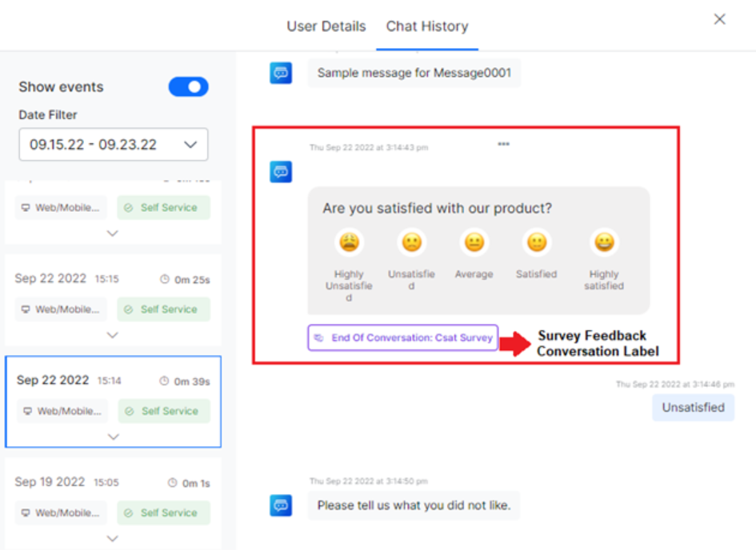This screenshot has width=756, height=550.
Task: Expand the Sep 19 15:05 conversation chevron
Action: point(113,538)
